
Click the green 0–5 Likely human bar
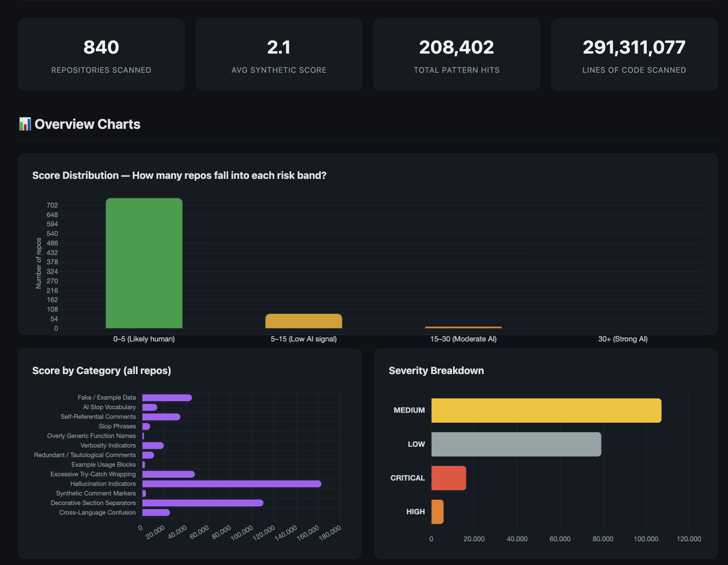click(x=144, y=263)
